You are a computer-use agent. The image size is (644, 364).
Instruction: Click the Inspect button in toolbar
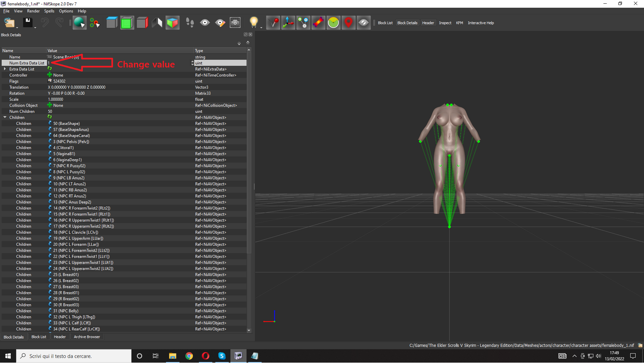pyautogui.click(x=445, y=23)
